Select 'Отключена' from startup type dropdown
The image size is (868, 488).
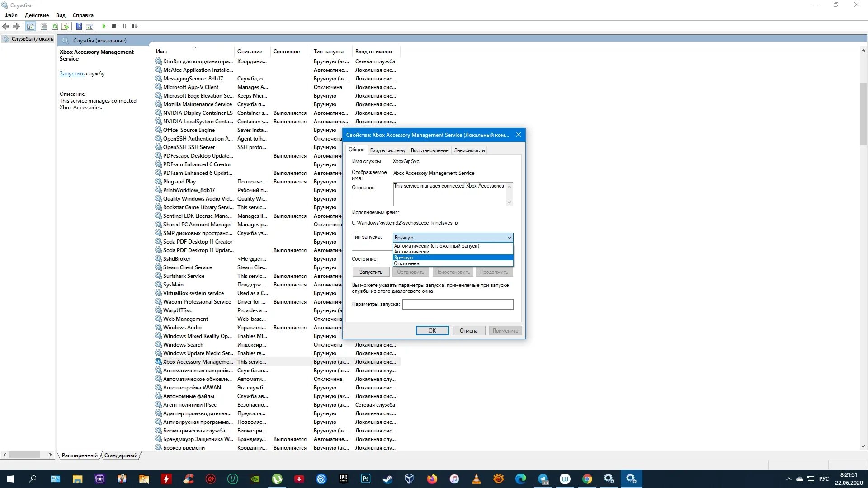[450, 263]
